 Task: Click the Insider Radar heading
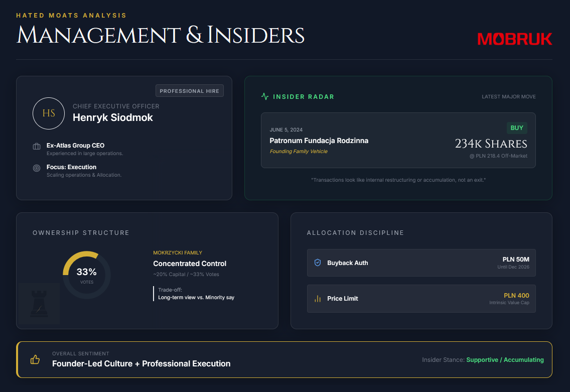tap(304, 97)
